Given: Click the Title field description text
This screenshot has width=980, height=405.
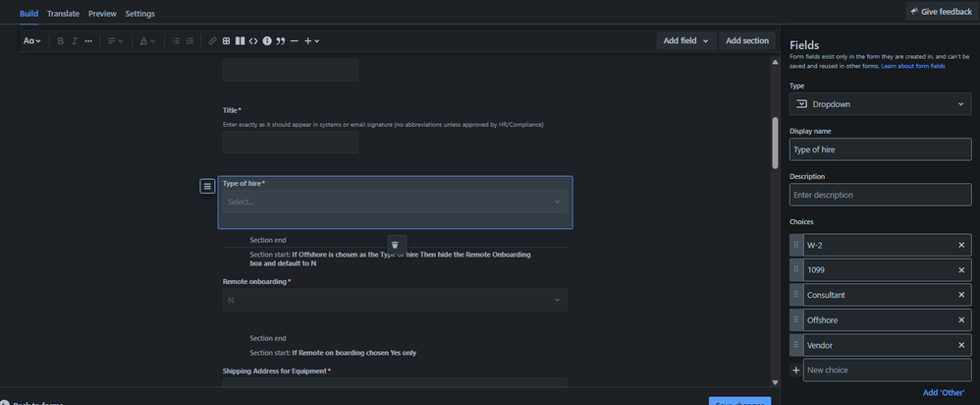Looking at the screenshot, I should 383,125.
